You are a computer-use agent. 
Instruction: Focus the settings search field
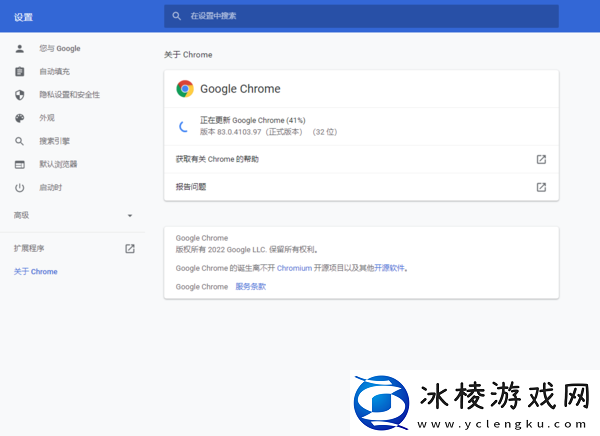coord(361,16)
